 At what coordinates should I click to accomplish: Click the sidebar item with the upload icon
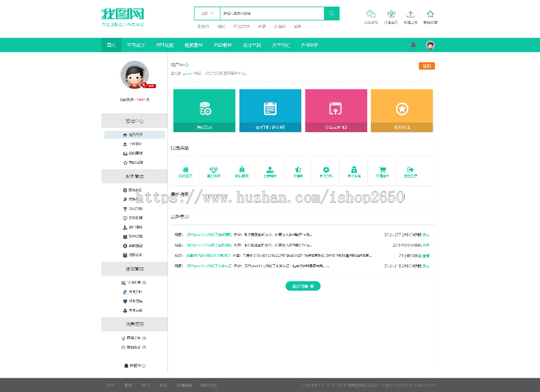point(133,144)
